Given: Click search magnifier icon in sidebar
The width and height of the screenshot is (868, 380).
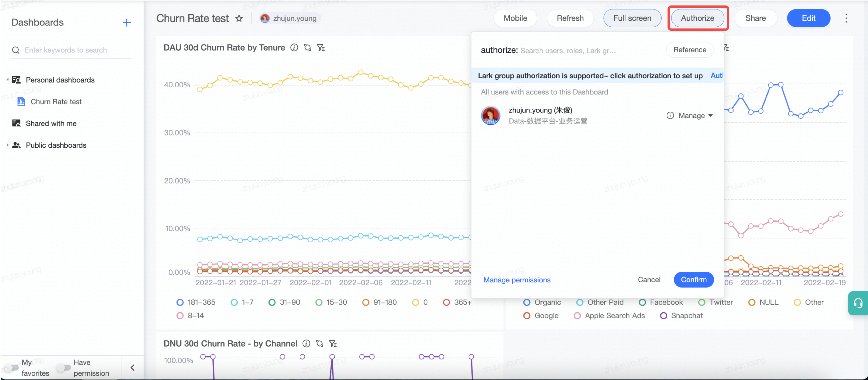Looking at the screenshot, I should [x=15, y=50].
